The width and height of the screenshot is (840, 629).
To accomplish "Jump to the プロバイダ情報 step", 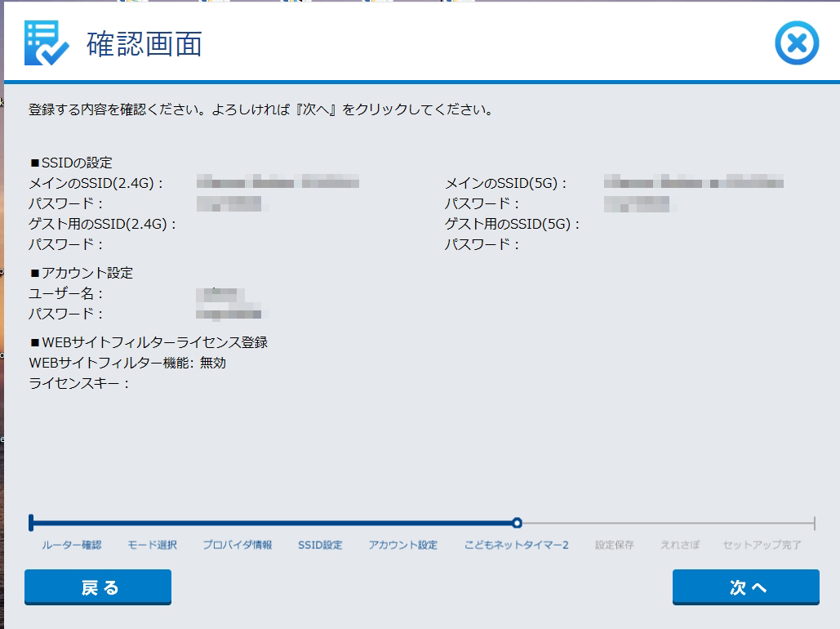I will tap(237, 545).
